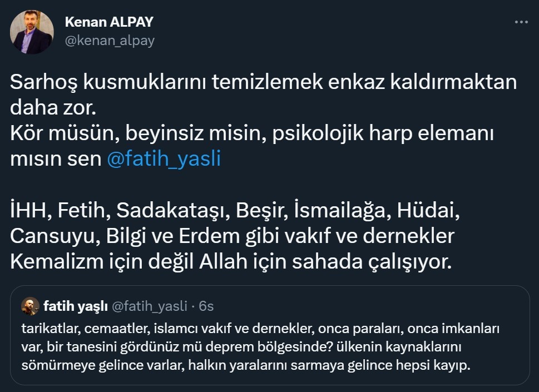This screenshot has width=539, height=392.
Task: Click the line starting with 'Sarhoş kusmuklarını'
Action: tap(263, 83)
